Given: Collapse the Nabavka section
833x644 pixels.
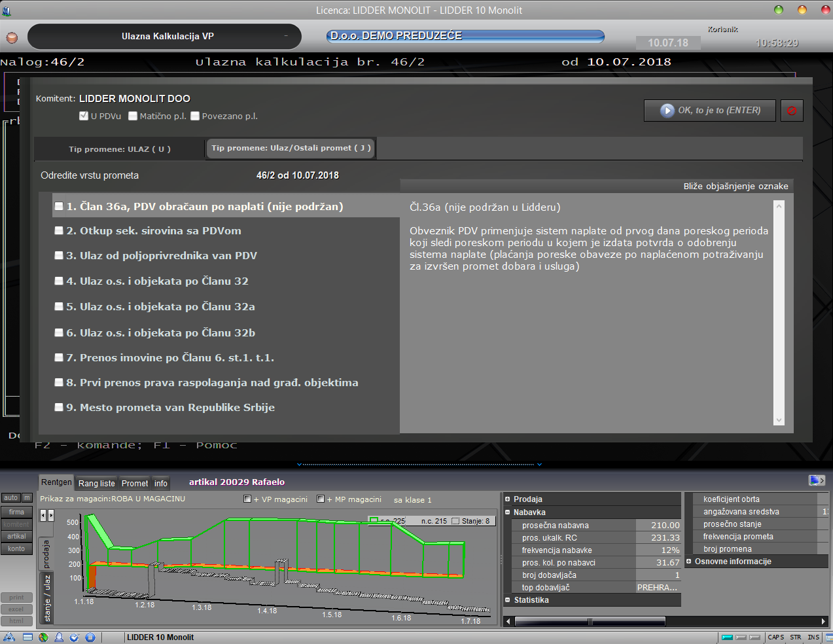Looking at the screenshot, I should click(508, 512).
